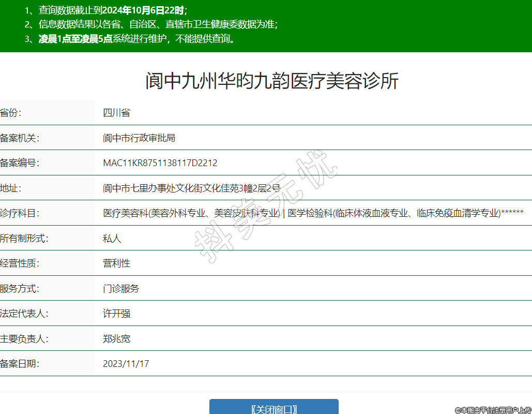Image resolution: width=532 pixels, height=414 pixels.
Task: Select the service mode value 门诊服务
Action: 121,289
